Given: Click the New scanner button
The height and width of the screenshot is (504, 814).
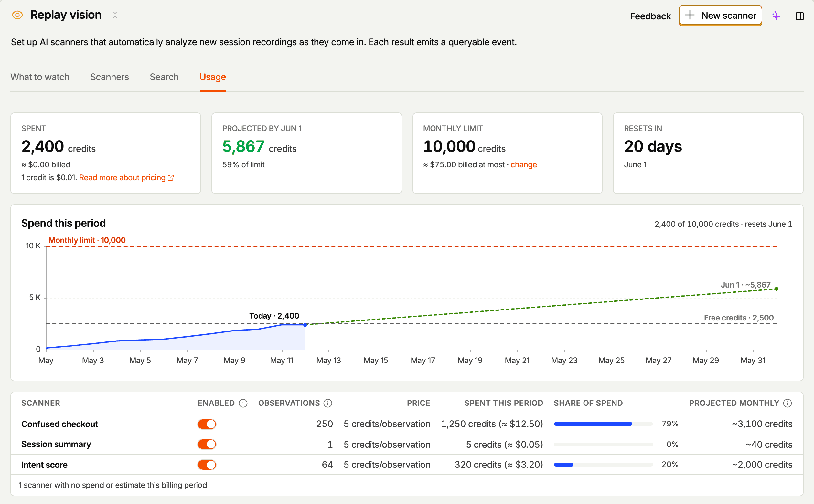Looking at the screenshot, I should pyautogui.click(x=720, y=15).
